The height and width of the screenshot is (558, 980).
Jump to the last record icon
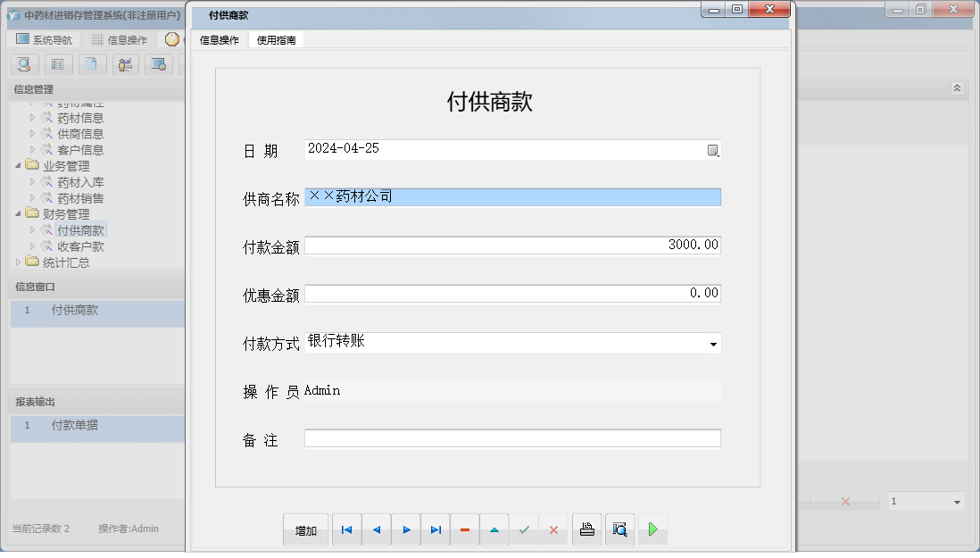click(x=435, y=529)
